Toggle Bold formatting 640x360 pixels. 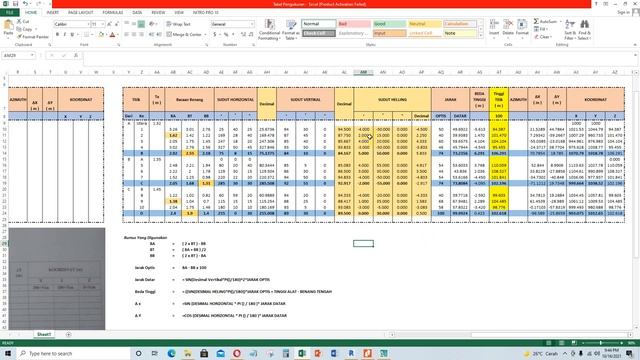(57, 35)
